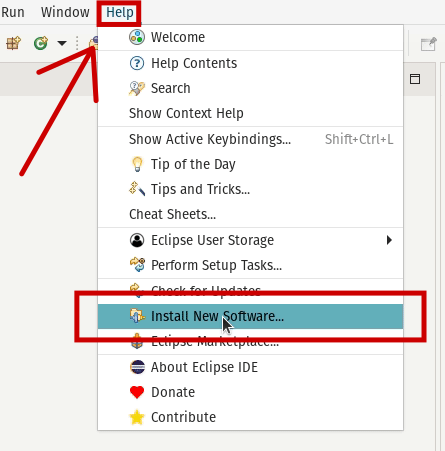The width and height of the screenshot is (445, 451).
Task: Click the green new class toolbar icon
Action: [x=41, y=43]
